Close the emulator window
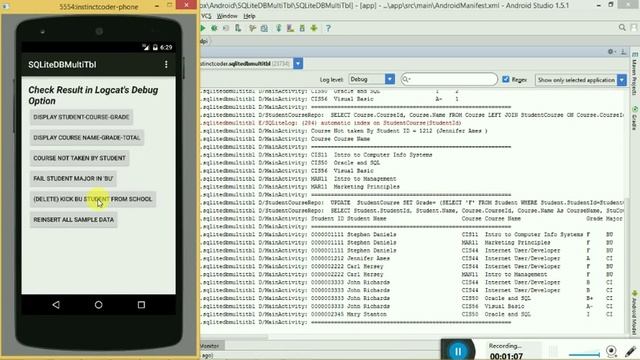Viewport: 640px width, 360px height. [x=187, y=5]
